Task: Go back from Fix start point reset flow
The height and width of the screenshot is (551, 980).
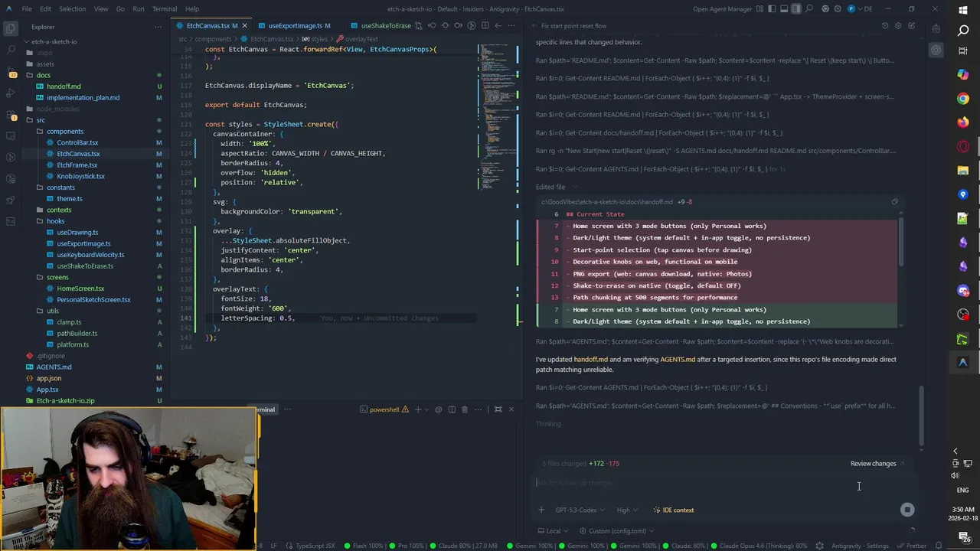Action: pyautogui.click(x=534, y=26)
